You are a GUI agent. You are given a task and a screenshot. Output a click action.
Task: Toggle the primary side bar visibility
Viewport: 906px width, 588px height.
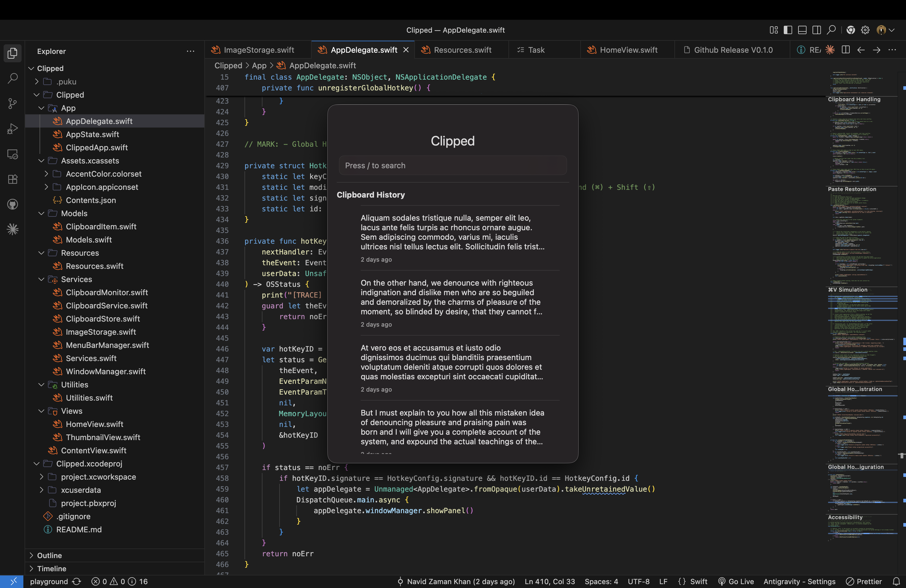coord(788,30)
